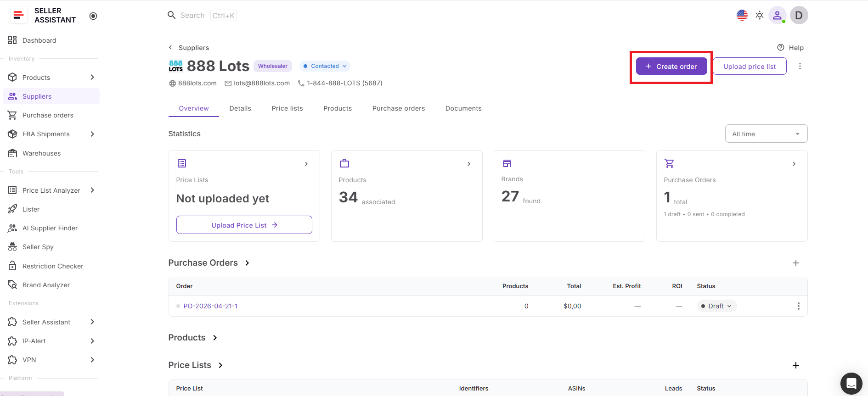The width and height of the screenshot is (868, 396).
Task: Switch to the Overview tab
Action: (194, 108)
